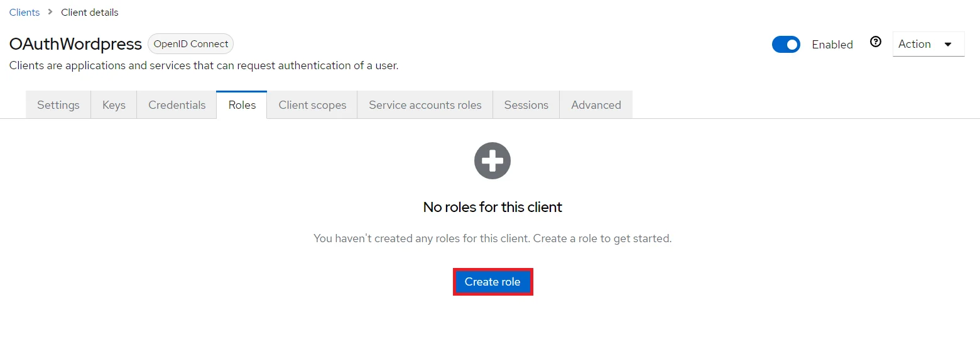Click the Create role button
The height and width of the screenshot is (351, 980).
(493, 282)
